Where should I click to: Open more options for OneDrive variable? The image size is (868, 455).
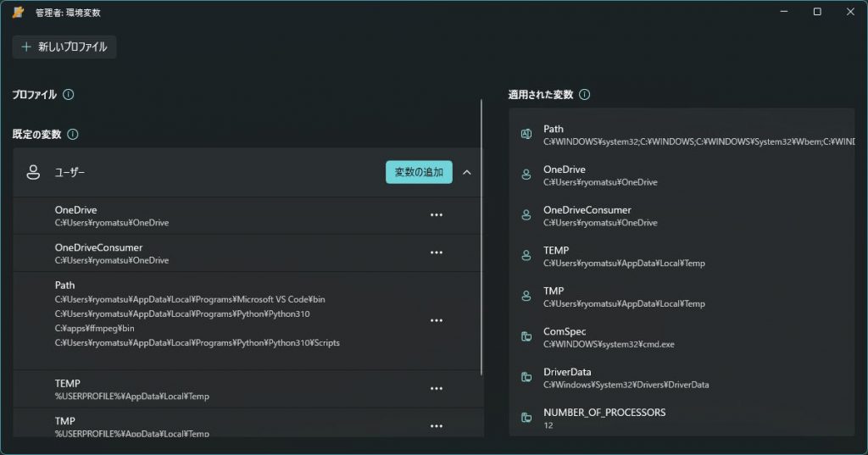437,214
